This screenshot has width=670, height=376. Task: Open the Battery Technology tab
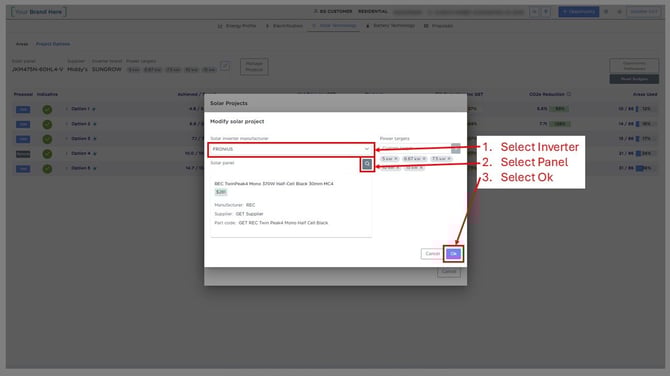click(x=390, y=26)
